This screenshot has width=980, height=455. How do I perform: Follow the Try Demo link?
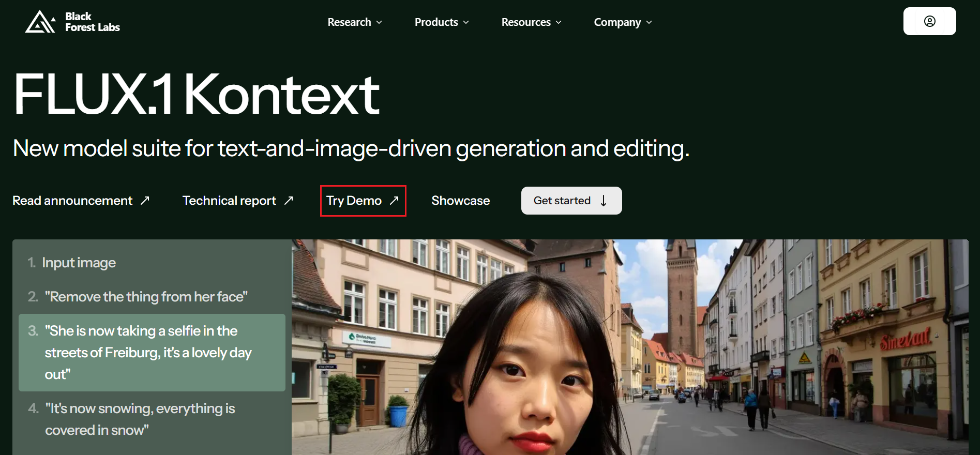point(363,201)
